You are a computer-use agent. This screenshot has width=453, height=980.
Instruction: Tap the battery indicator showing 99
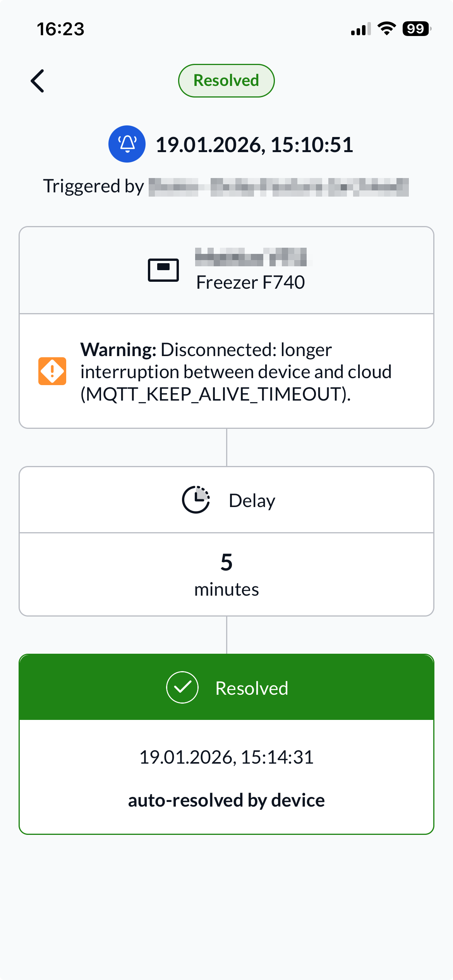click(416, 29)
